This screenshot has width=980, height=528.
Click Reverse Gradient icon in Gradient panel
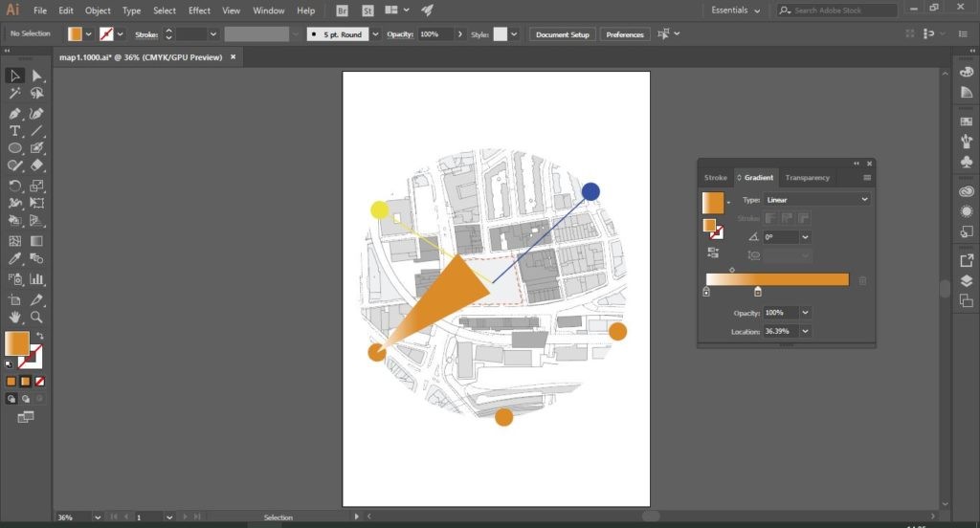(x=712, y=253)
